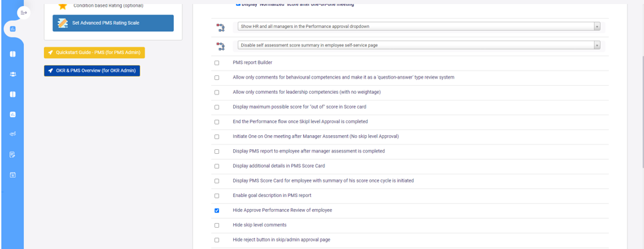Click 'Condition based Rating (optional)' text
This screenshot has height=249, width=644.
coord(109,6)
